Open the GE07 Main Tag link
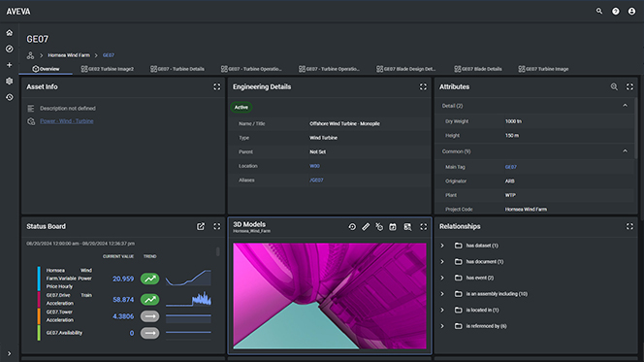Viewport: 644px width, 362px height. click(x=510, y=167)
